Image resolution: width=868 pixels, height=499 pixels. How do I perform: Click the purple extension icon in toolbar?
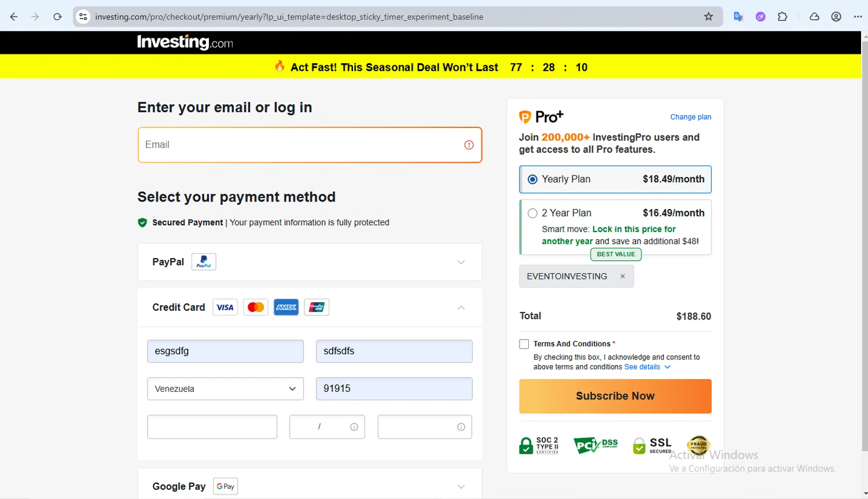pos(760,17)
